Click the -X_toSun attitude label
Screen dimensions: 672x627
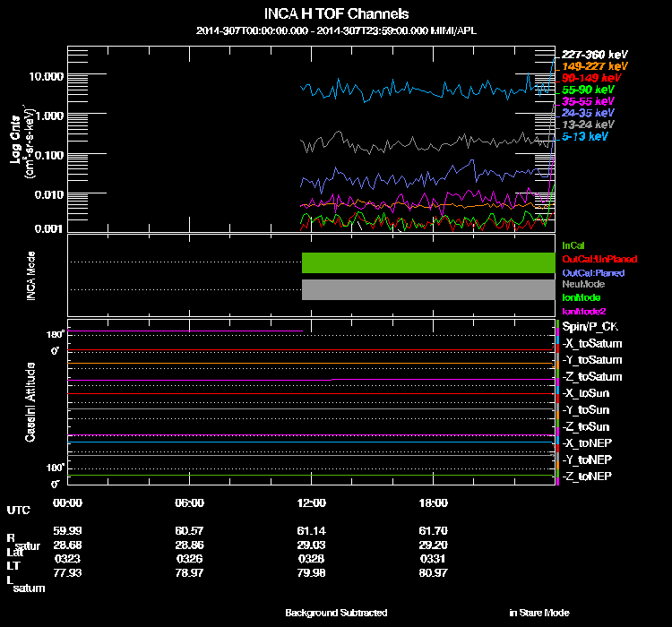pos(586,394)
